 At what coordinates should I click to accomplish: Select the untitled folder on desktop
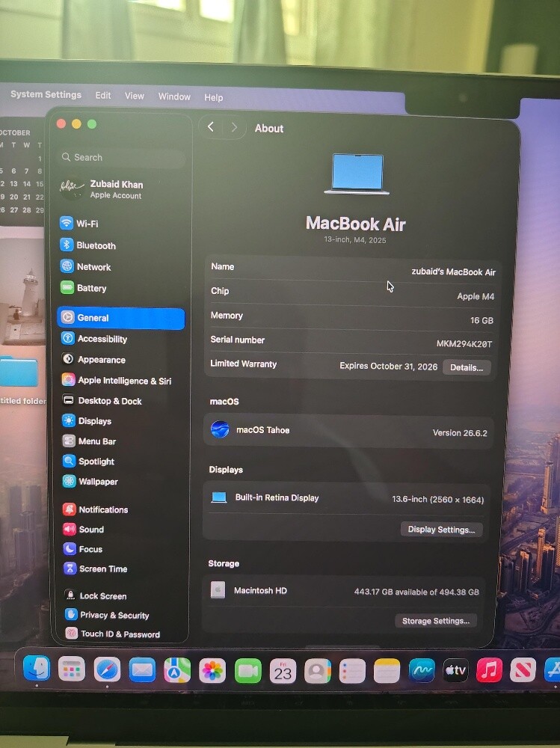20,379
